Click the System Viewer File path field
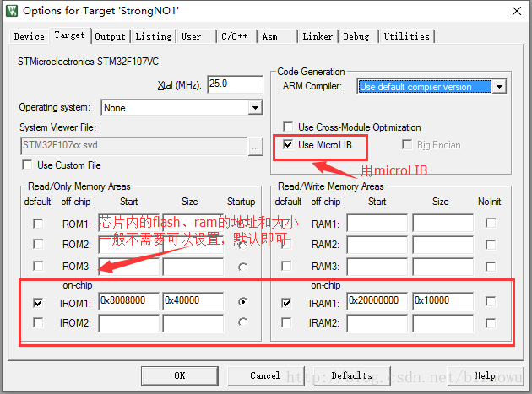The height and width of the screenshot is (394, 532). click(x=133, y=146)
